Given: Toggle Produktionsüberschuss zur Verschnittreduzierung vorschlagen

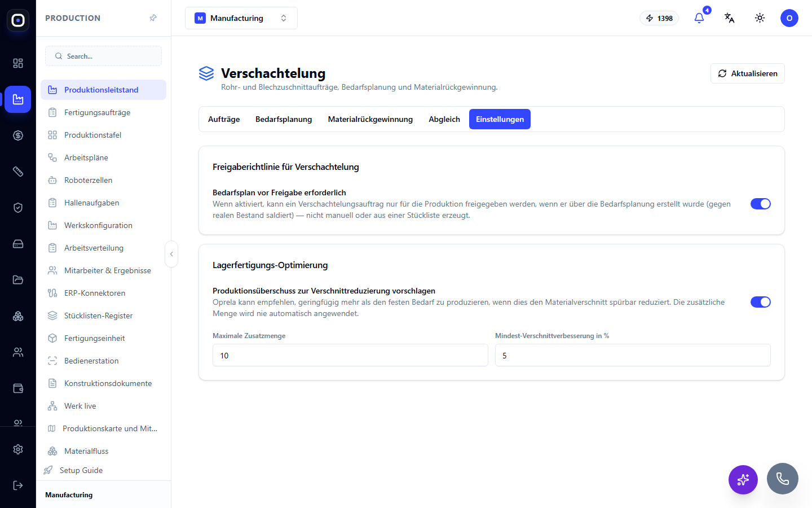Looking at the screenshot, I should (x=761, y=302).
